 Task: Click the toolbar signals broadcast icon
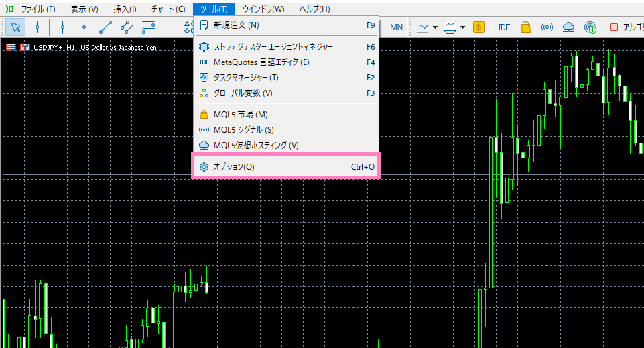(x=547, y=27)
